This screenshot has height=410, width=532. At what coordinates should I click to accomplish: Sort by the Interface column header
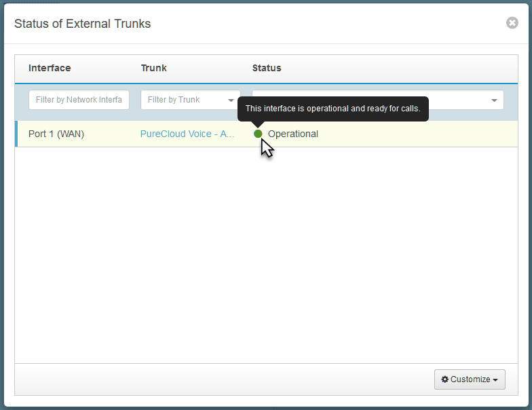(50, 68)
